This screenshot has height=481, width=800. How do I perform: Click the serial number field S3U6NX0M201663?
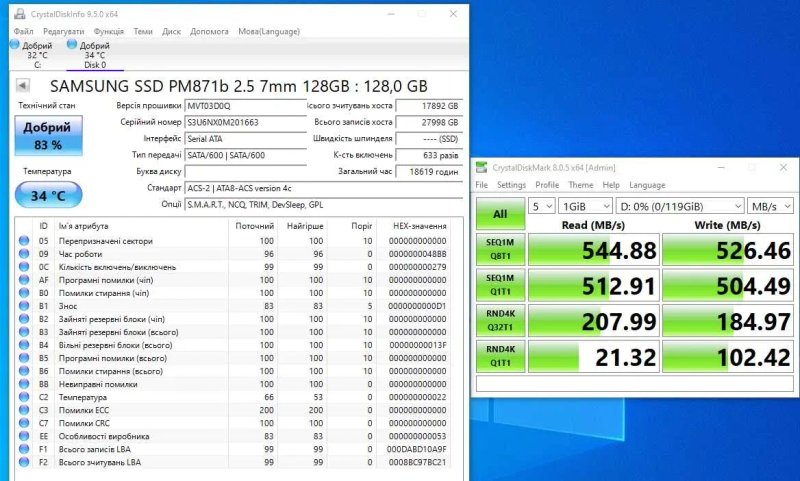245,122
